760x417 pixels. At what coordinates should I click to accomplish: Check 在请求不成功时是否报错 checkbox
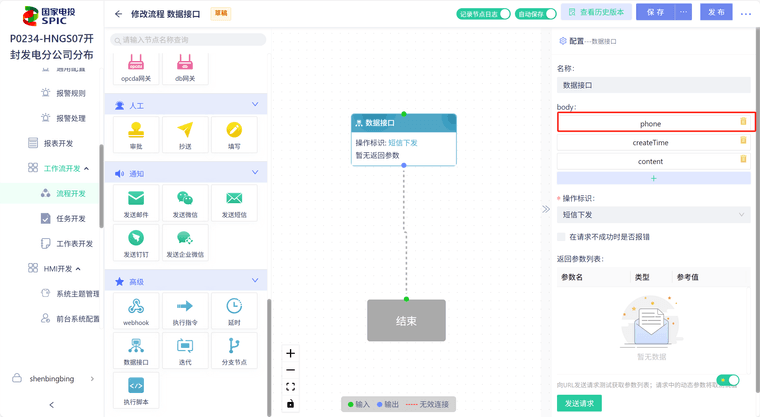coord(561,237)
